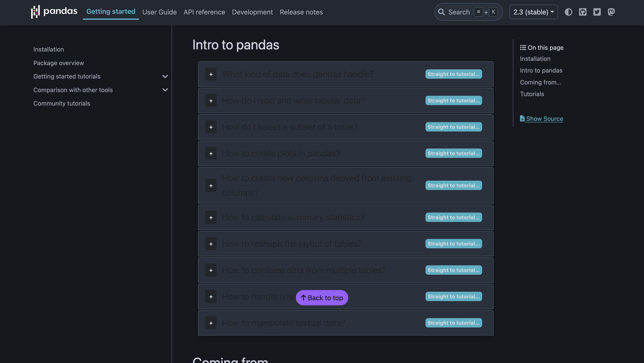Click the 'What kind of data does pandas handle?' title

[298, 74]
